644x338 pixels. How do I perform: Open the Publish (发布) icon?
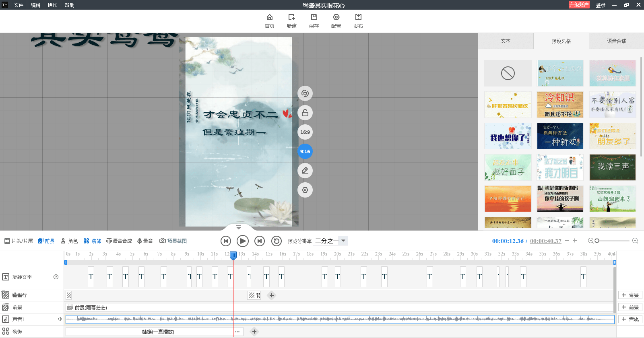[358, 17]
